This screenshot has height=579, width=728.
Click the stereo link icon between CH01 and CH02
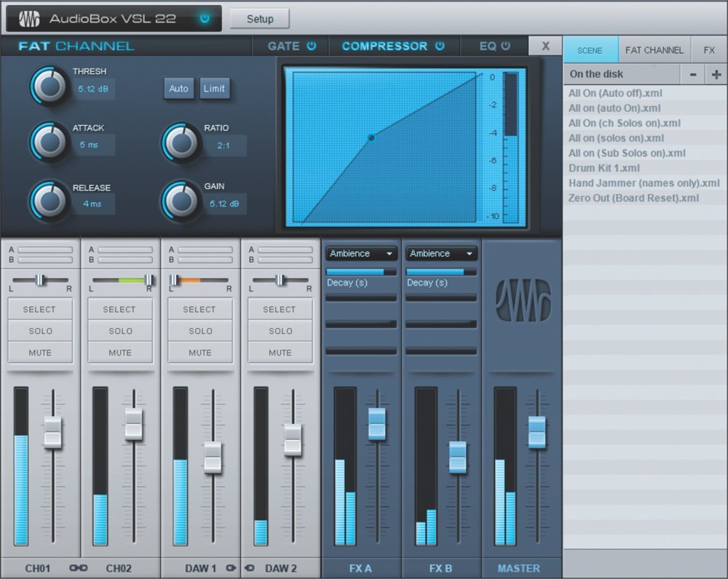(79, 569)
